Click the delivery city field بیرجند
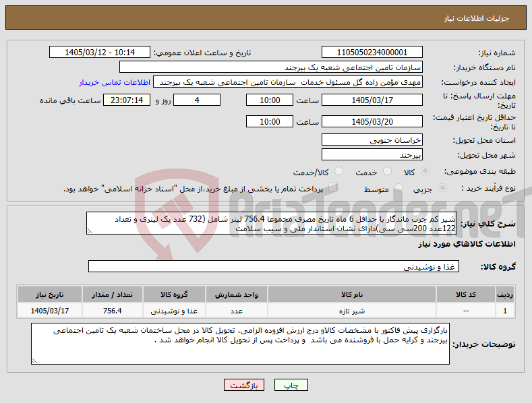Screen dimensions: 532x403 tap(372, 155)
